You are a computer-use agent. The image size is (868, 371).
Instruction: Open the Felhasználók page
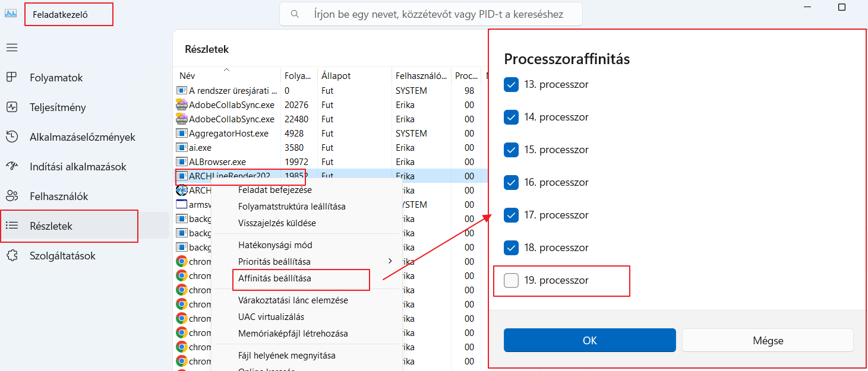(59, 196)
